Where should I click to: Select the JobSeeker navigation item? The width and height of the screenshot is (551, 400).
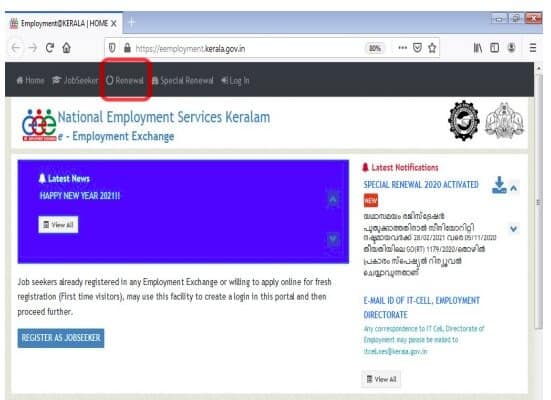[x=75, y=80]
